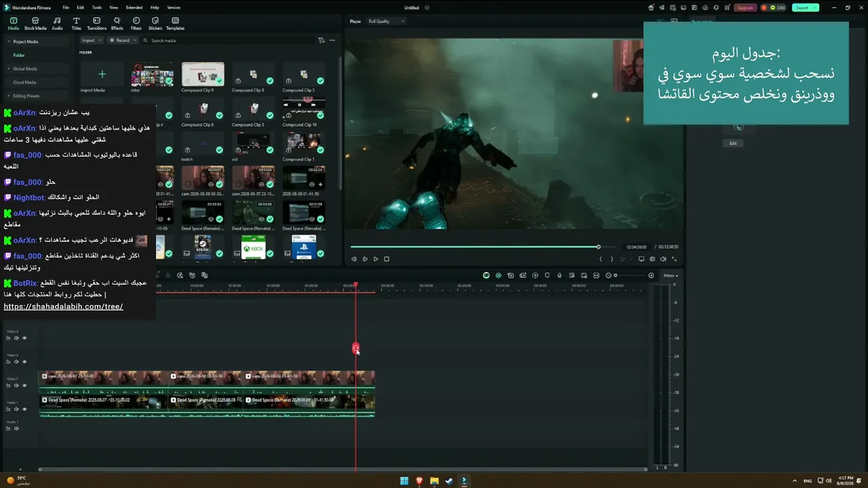
Task: Open the Windows Start menu
Action: click(x=404, y=481)
